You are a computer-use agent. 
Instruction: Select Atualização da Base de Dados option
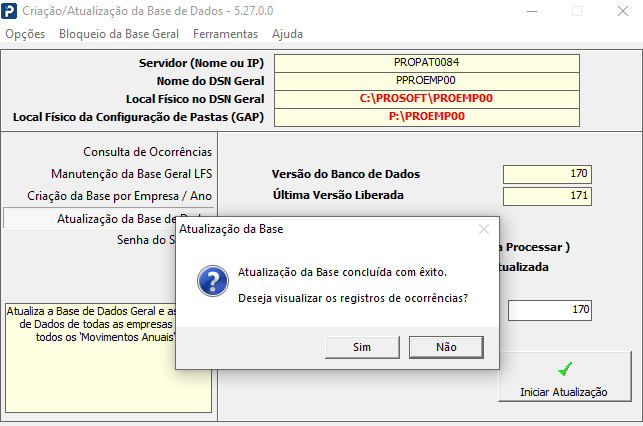click(108, 218)
